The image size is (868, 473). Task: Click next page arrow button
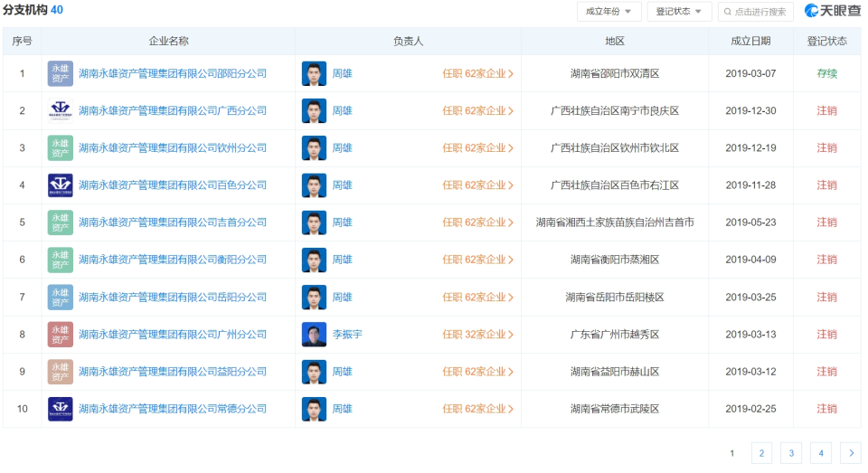pos(851,453)
